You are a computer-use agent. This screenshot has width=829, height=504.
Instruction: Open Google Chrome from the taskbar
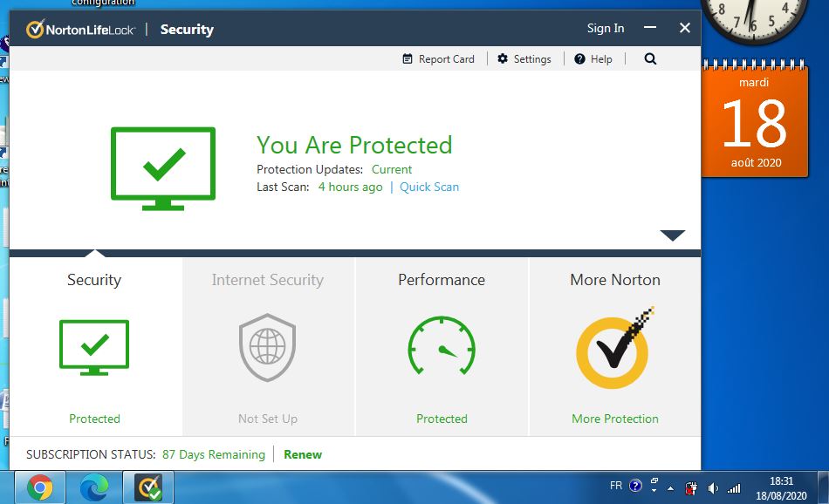pyautogui.click(x=39, y=487)
